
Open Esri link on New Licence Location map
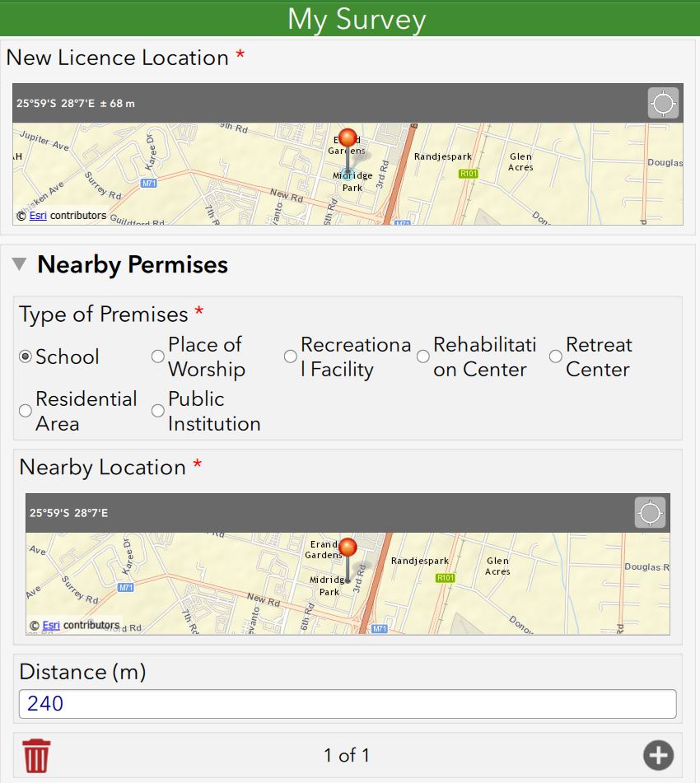click(38, 216)
